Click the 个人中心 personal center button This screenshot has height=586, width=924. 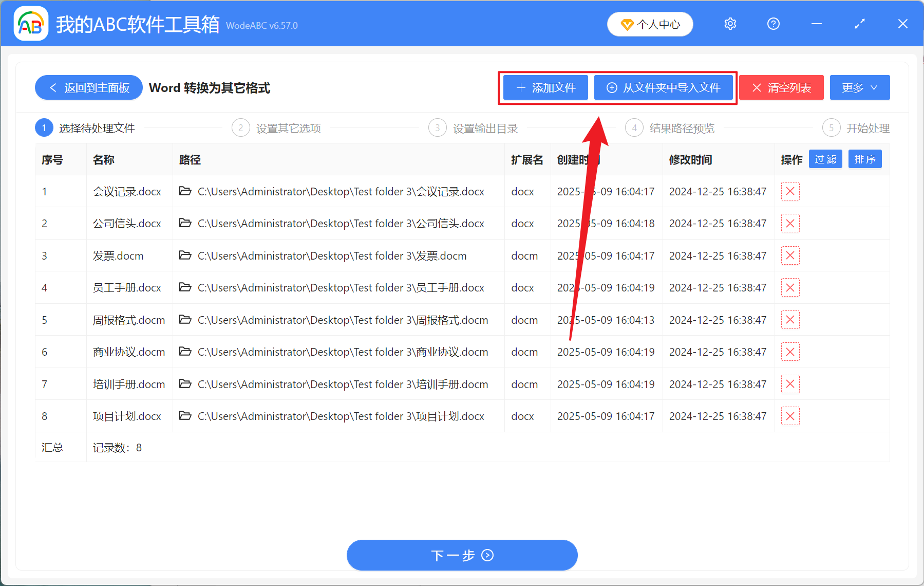tap(650, 24)
